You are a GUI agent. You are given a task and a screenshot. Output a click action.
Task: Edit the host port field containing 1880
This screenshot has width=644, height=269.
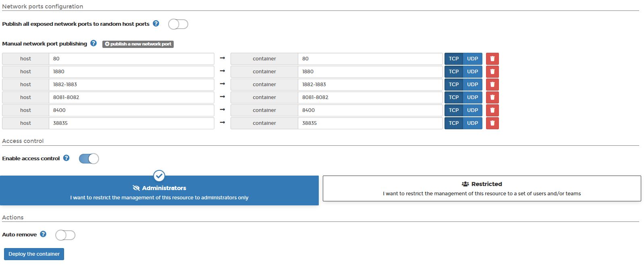tap(131, 72)
